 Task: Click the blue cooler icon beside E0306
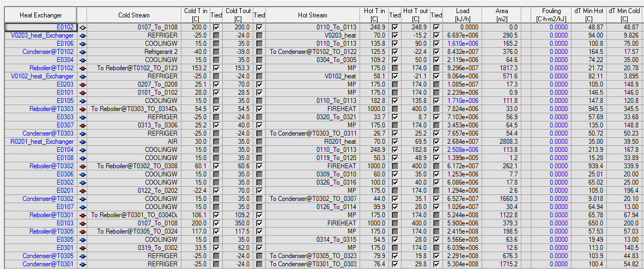pos(83,174)
